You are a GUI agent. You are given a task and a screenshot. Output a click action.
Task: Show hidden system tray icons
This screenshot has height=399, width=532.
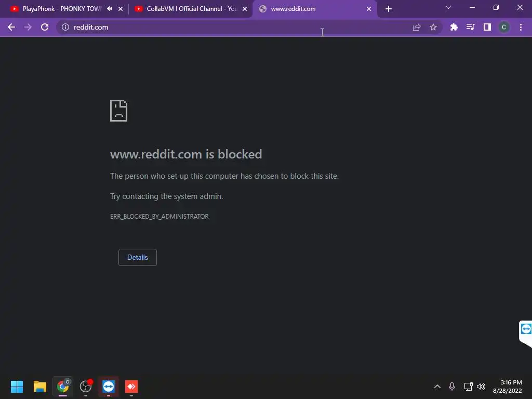click(437, 387)
